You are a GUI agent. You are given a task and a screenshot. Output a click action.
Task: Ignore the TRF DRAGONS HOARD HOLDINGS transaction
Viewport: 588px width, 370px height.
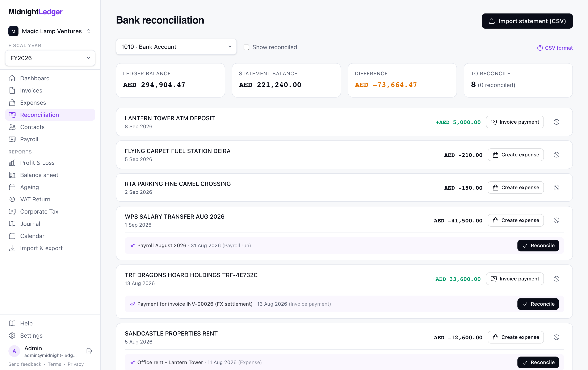tap(556, 279)
